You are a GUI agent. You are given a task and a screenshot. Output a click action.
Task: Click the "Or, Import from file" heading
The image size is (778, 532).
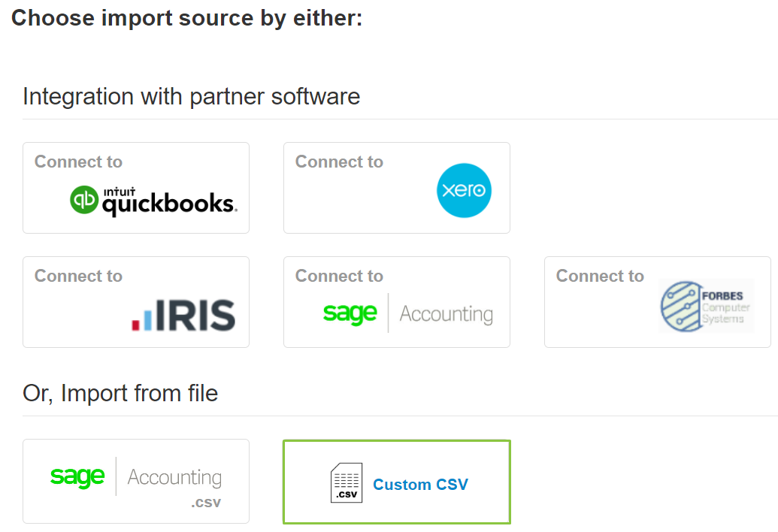pyautogui.click(x=120, y=393)
